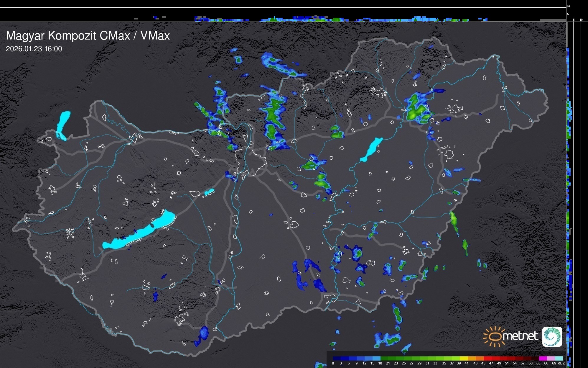Click the upper 10 km label on top cross-section

point(568,6)
